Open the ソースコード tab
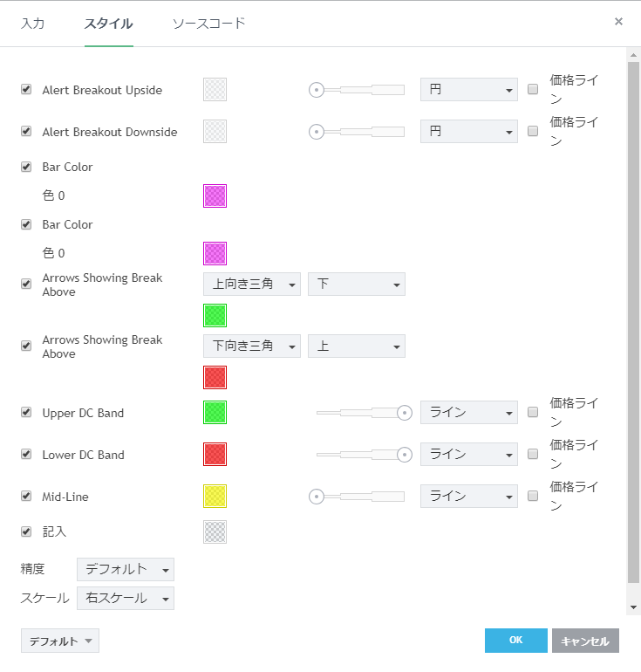This screenshot has width=641, height=672. [x=208, y=24]
